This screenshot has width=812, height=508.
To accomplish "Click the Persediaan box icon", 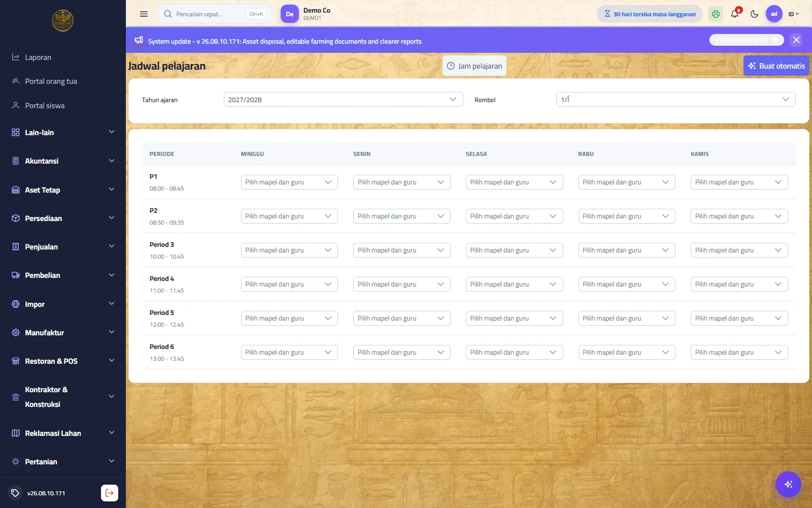I will (16, 218).
